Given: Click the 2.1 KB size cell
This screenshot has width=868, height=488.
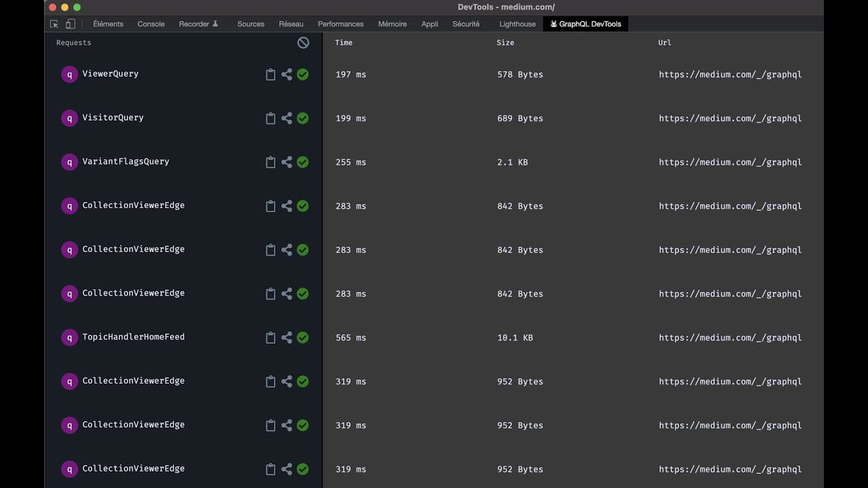Looking at the screenshot, I should tap(512, 163).
